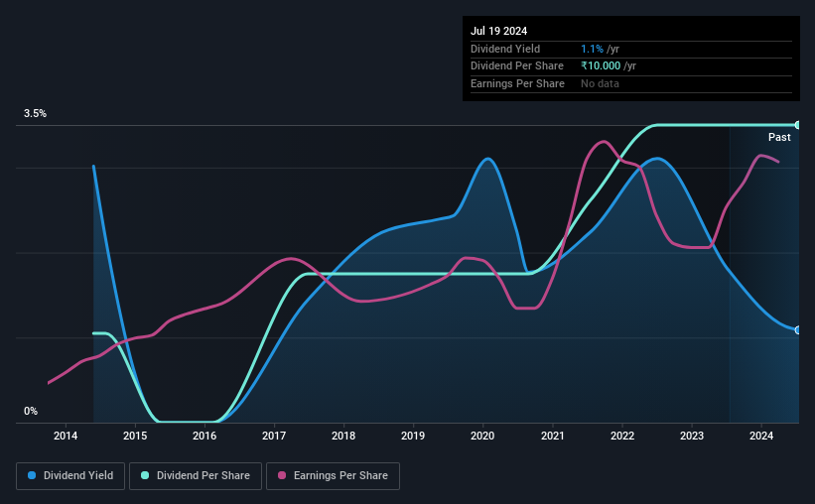Click the tooltip Dividend Yield row label
Viewport: 815px width, 504px height.
click(x=505, y=49)
